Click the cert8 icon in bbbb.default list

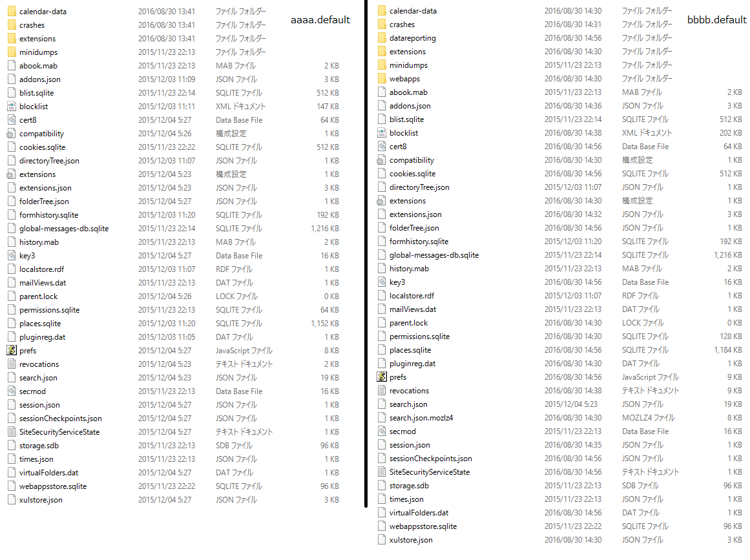[x=381, y=147]
